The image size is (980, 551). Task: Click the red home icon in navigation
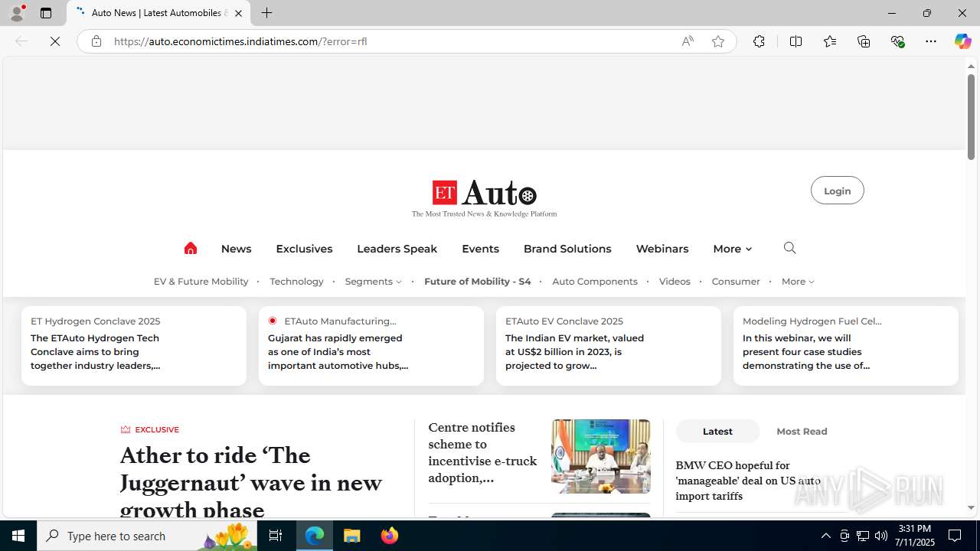click(191, 248)
